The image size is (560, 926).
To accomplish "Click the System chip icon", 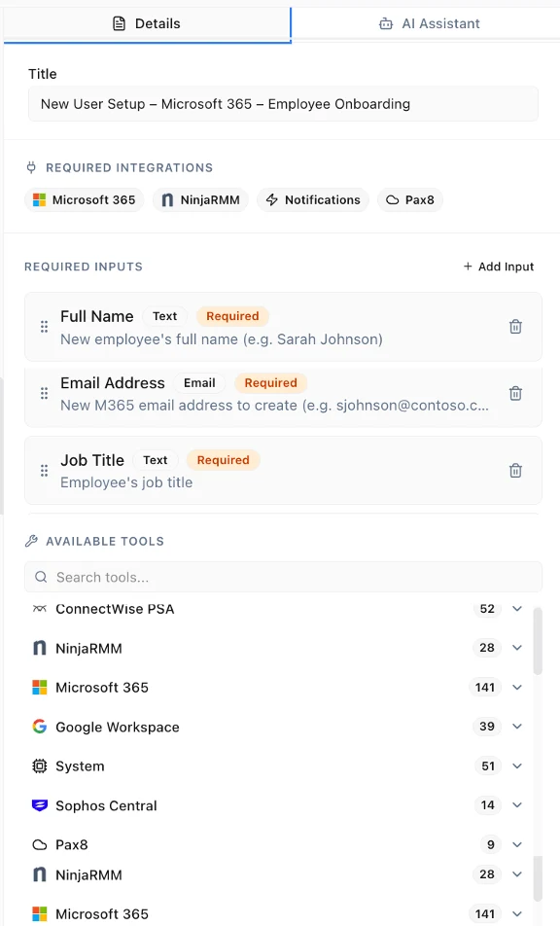I will tap(40, 766).
